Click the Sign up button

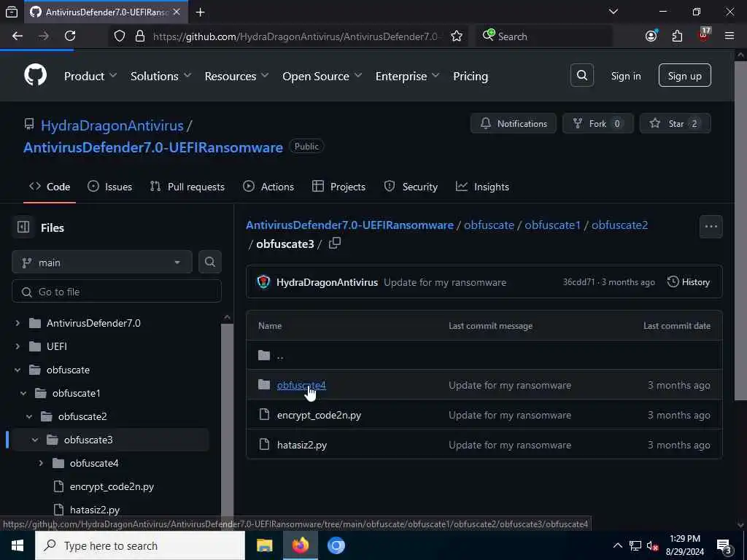[684, 75]
